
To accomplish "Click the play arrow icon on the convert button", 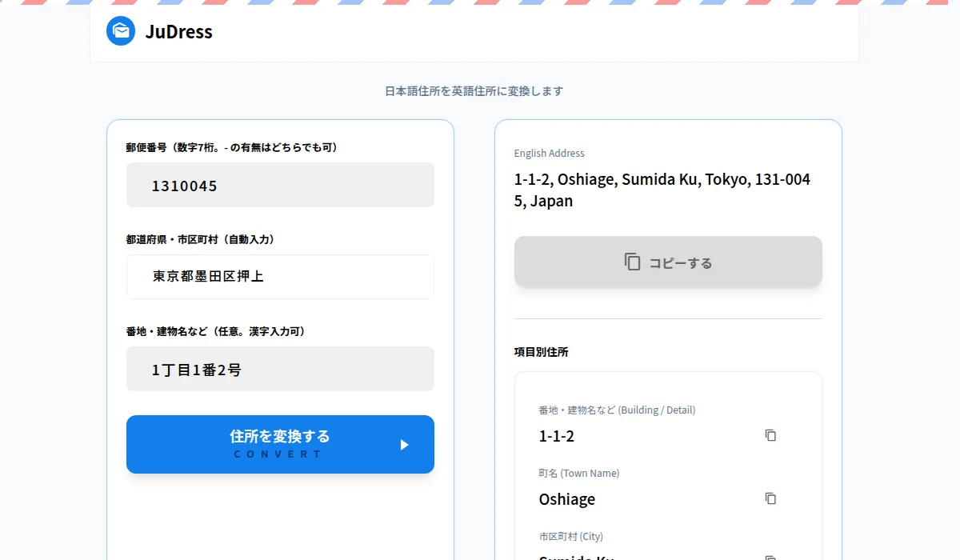I will [404, 445].
